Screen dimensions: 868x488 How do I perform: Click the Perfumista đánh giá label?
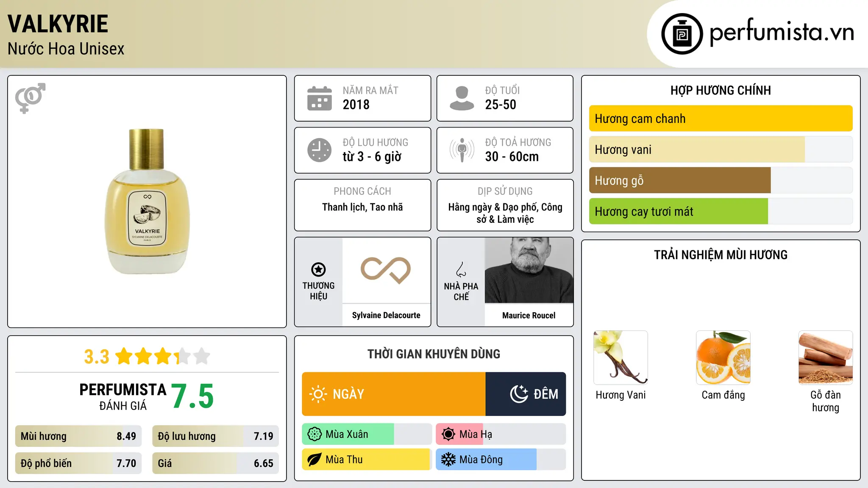pyautogui.click(x=123, y=396)
